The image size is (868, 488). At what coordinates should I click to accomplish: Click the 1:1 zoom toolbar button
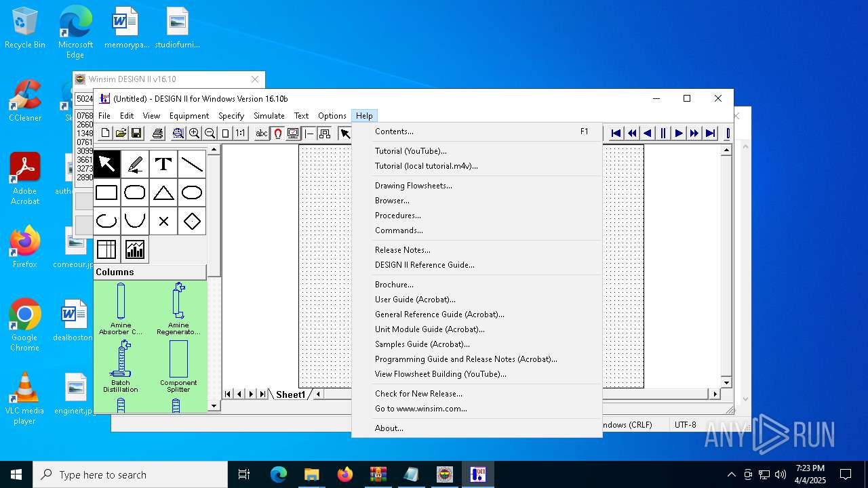[x=241, y=134]
